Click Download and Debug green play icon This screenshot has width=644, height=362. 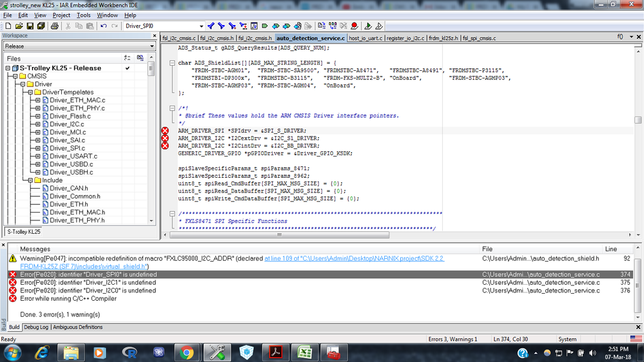[x=368, y=26]
